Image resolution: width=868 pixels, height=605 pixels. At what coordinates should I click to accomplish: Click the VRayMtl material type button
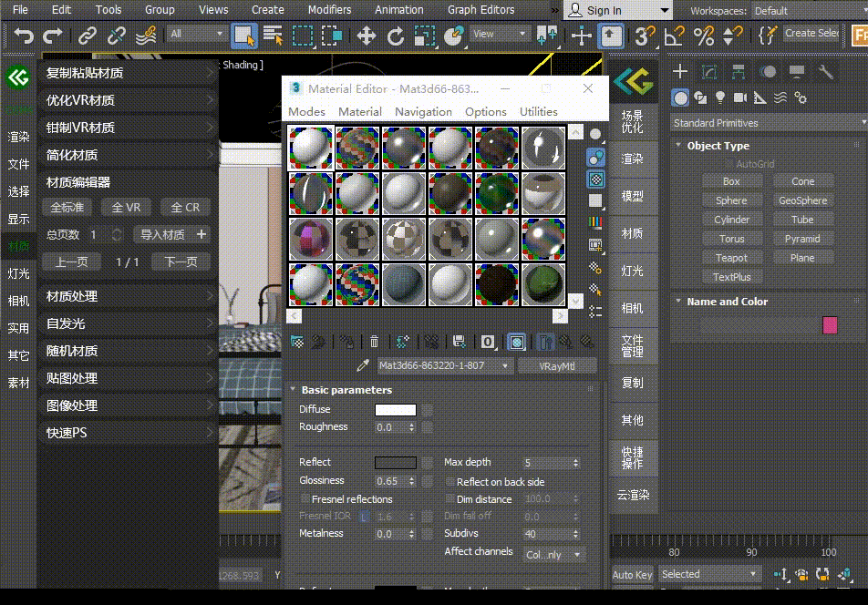(556, 365)
